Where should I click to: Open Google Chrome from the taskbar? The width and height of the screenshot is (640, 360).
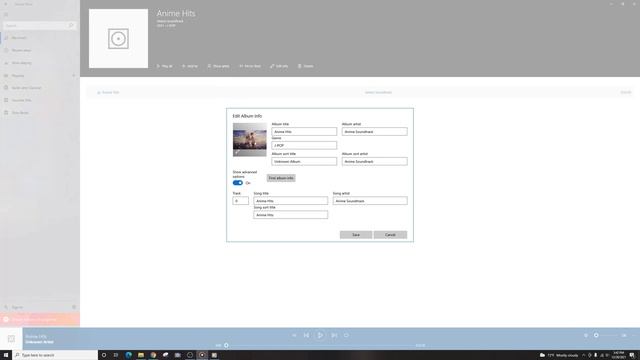(x=153, y=355)
